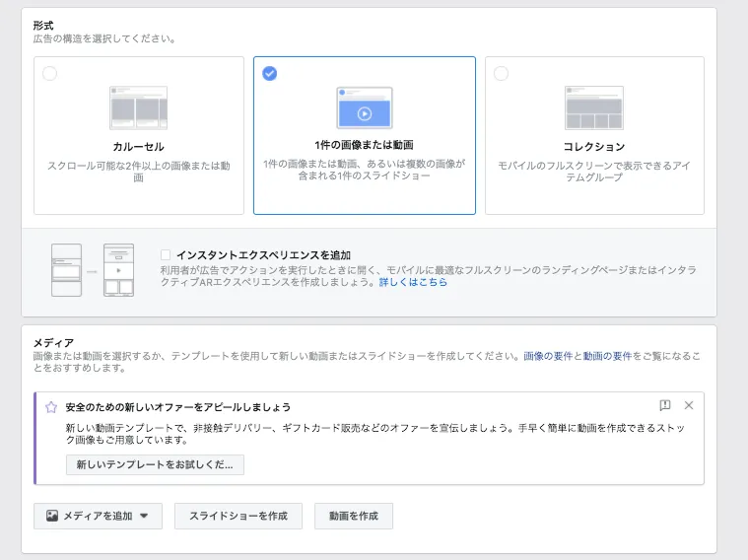The width and height of the screenshot is (748, 560).
Task: Open the 画像の要件 link
Action: [548, 356]
